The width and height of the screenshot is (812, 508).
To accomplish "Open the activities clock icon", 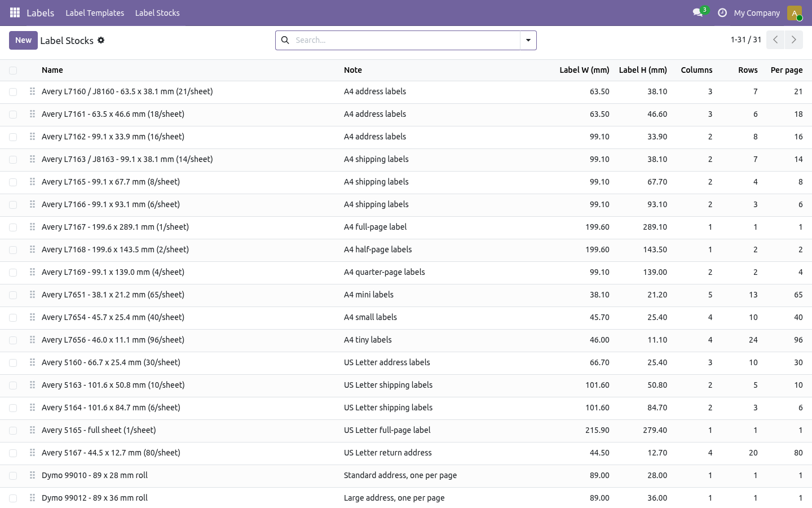I will coord(722,12).
